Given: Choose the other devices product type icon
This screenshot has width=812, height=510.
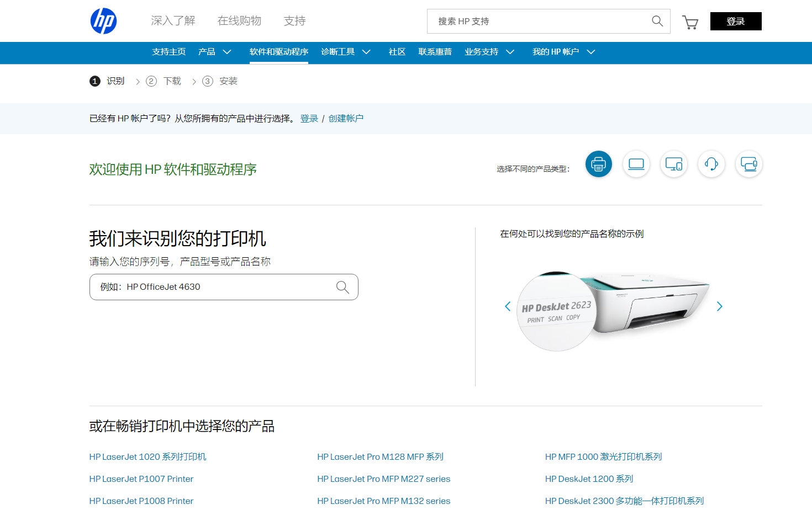Looking at the screenshot, I should click(748, 164).
